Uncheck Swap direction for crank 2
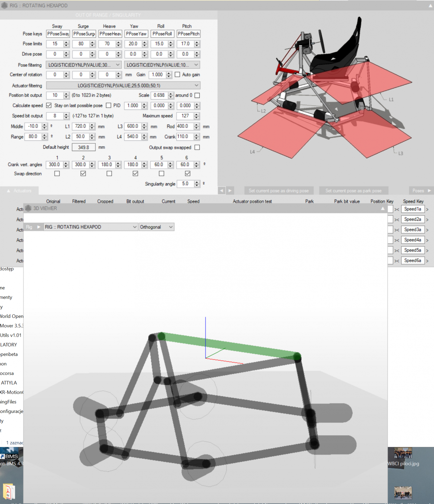434x504 pixels. point(83,174)
